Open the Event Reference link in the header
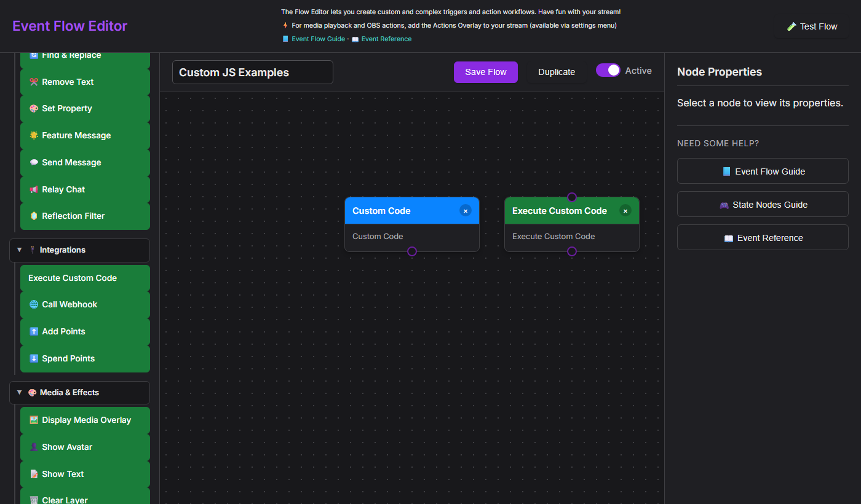Viewport: 861px width, 504px height. click(386, 39)
